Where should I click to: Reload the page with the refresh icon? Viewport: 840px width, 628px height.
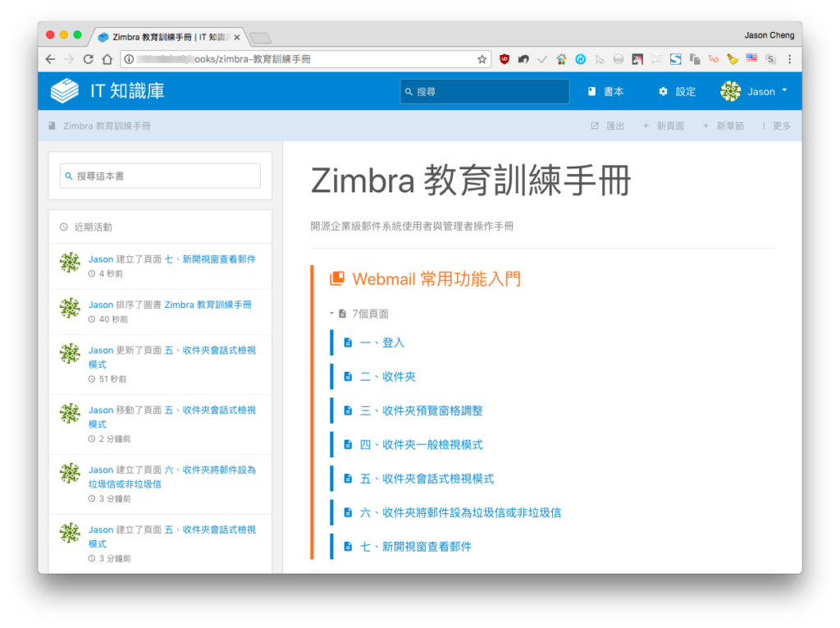coord(89,59)
